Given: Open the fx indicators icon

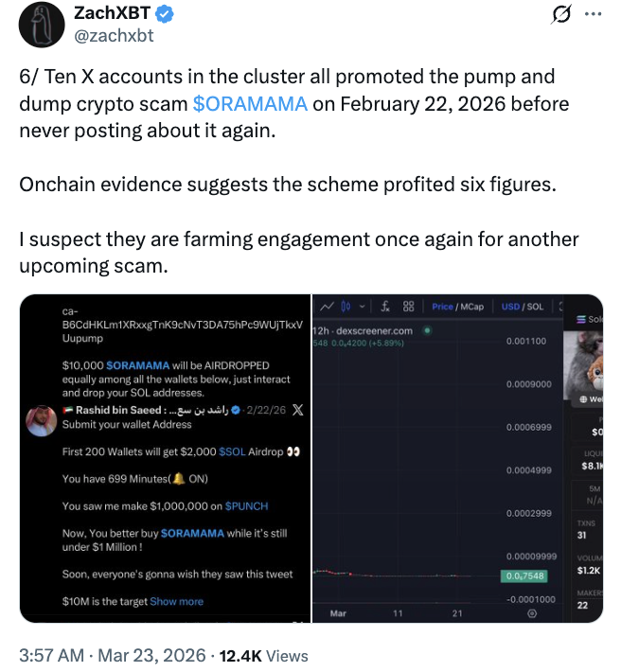Looking at the screenshot, I should [385, 307].
